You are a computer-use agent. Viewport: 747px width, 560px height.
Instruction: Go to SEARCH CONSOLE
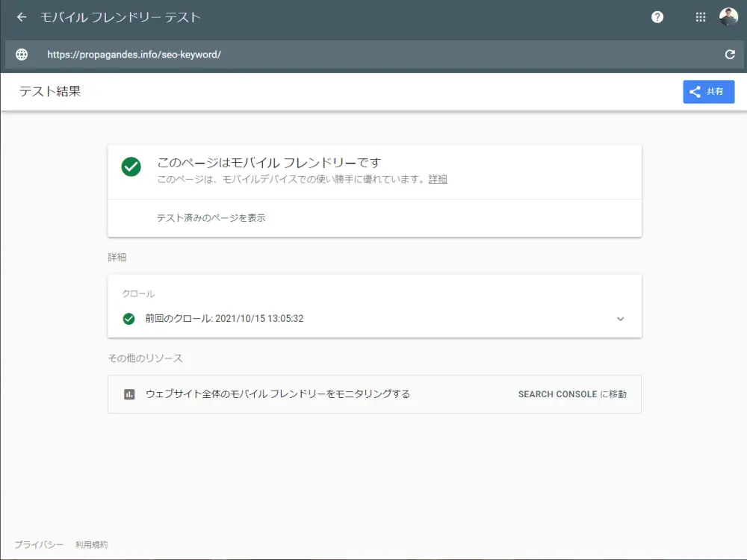pyautogui.click(x=573, y=394)
